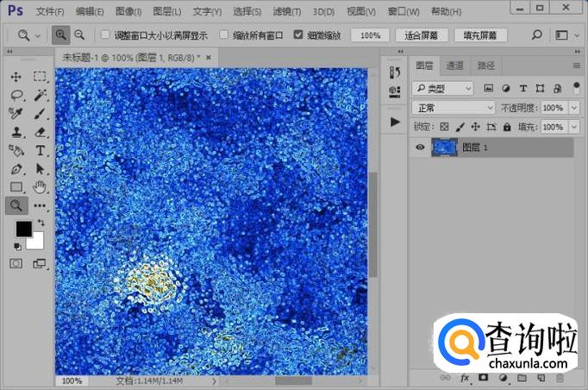588x390 pixels.
Task: Open the 滤镜(T) menu
Action: (x=287, y=12)
